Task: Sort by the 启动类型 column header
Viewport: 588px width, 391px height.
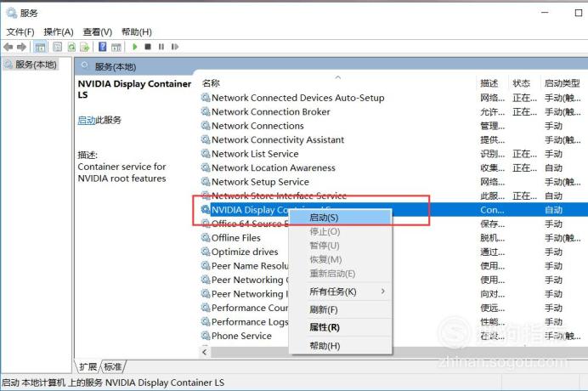Action: coord(563,83)
